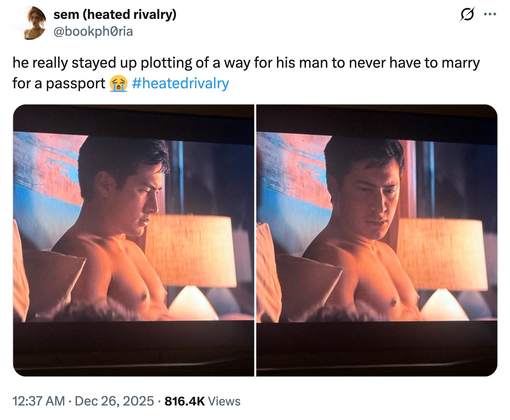Open the left photo in the tweet

[134, 240]
